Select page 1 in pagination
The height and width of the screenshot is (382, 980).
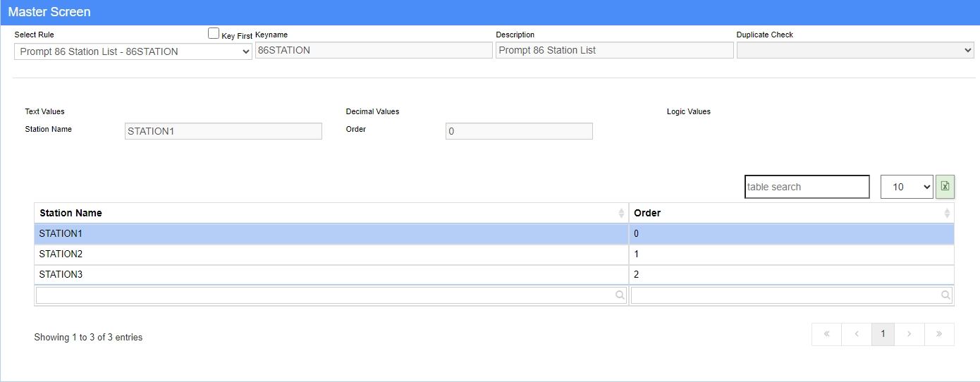(x=883, y=334)
